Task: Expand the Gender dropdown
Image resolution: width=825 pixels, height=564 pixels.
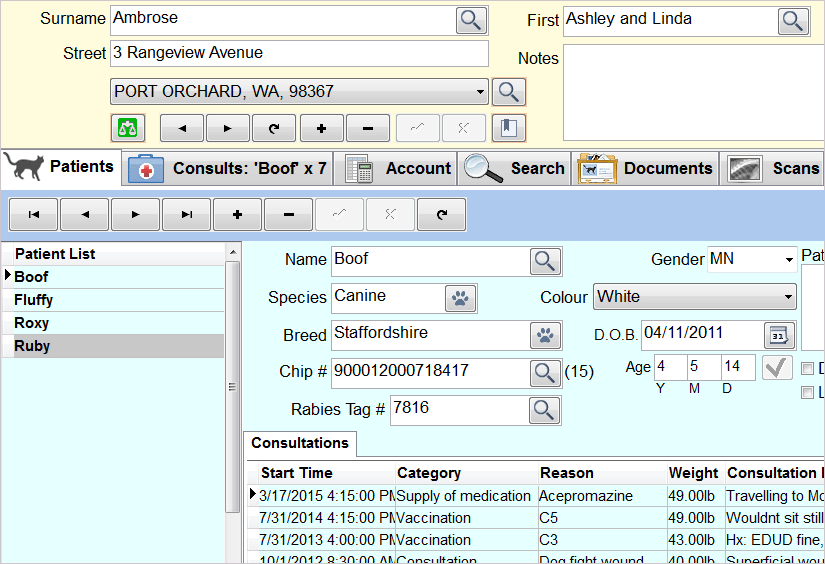Action: click(788, 260)
